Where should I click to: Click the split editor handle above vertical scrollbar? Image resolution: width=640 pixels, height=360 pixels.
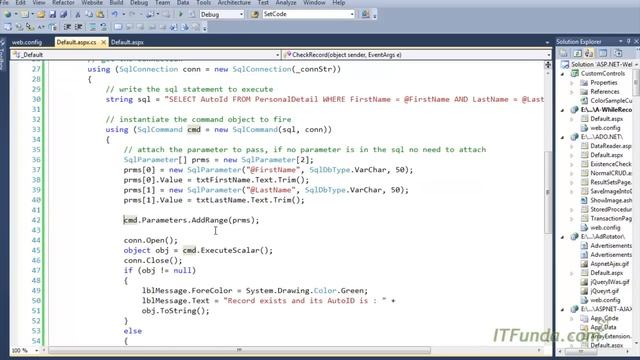pos(548,64)
